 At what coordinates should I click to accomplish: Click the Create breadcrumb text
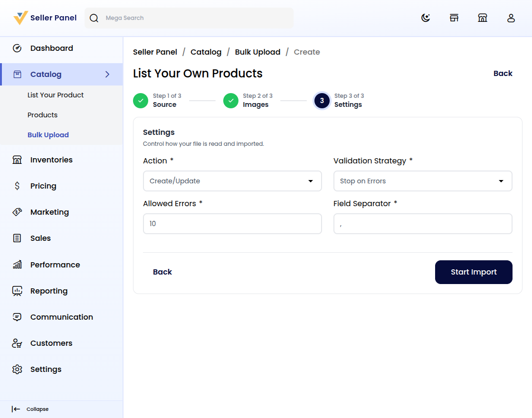[x=307, y=52]
